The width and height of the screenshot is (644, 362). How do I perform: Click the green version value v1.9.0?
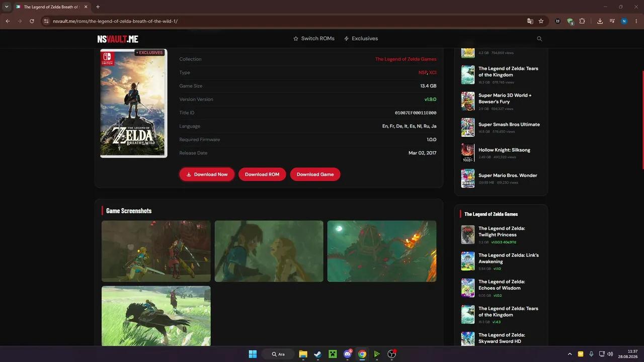430,100
